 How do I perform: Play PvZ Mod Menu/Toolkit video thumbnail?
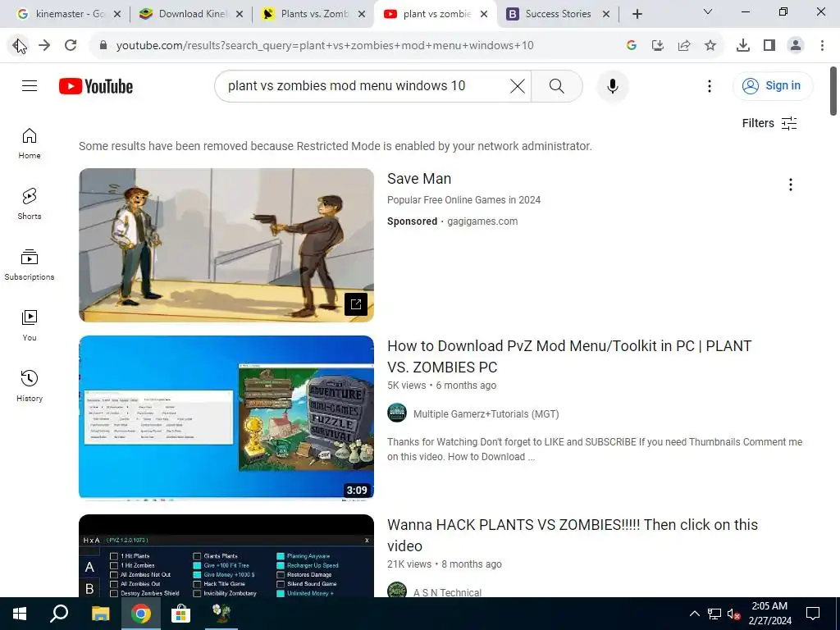coord(226,418)
